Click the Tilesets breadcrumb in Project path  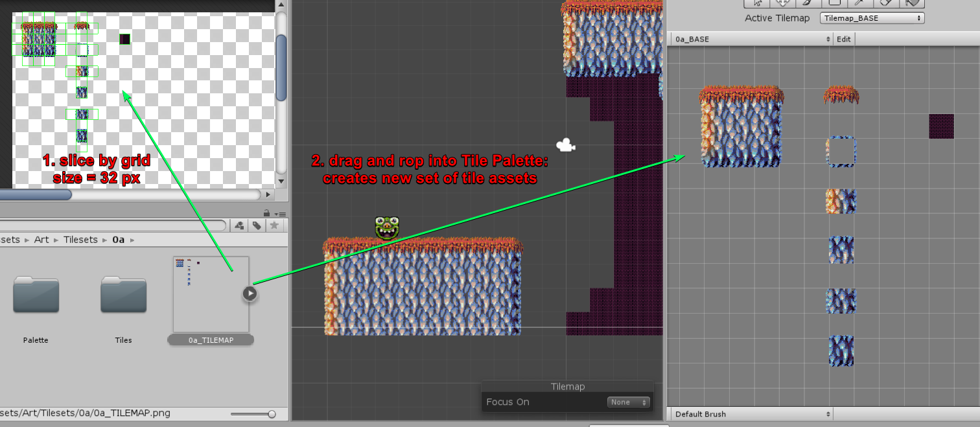pyautogui.click(x=80, y=239)
